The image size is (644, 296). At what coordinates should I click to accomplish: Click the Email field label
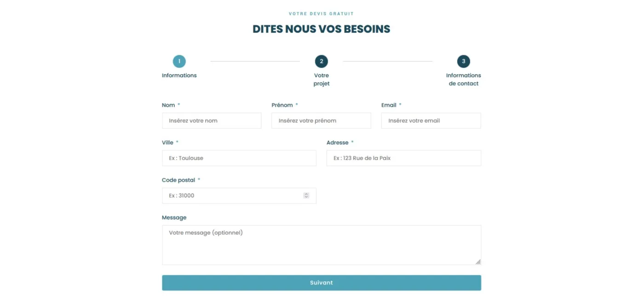click(389, 105)
